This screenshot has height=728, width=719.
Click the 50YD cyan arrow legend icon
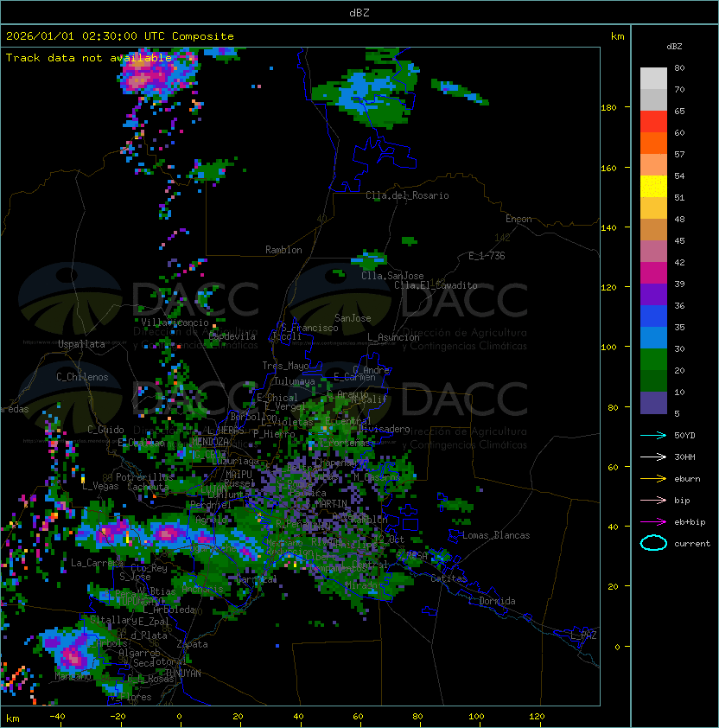coord(653,435)
